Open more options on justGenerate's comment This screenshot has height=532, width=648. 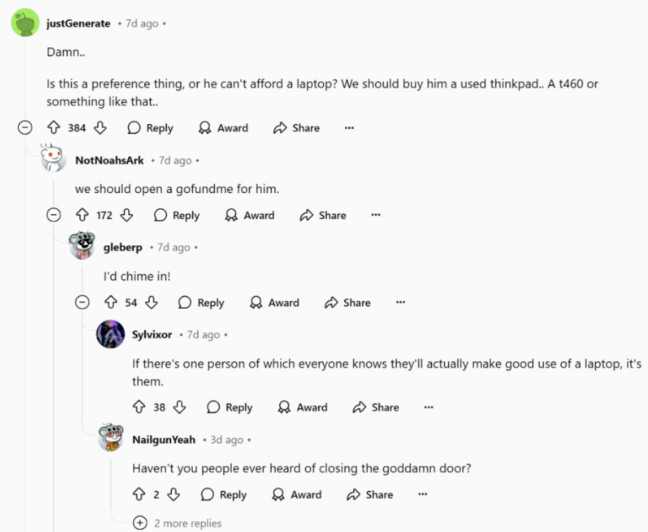pyautogui.click(x=349, y=128)
